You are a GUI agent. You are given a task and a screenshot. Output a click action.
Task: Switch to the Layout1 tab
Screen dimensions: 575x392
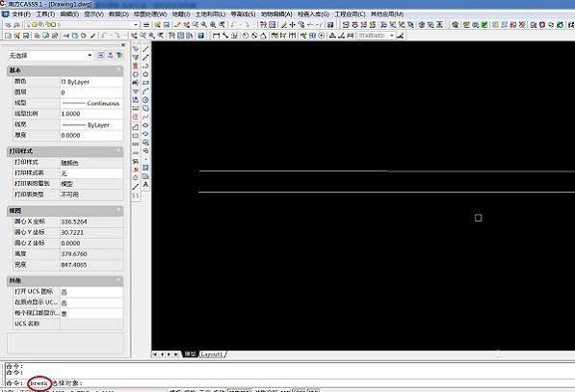pyautogui.click(x=212, y=354)
